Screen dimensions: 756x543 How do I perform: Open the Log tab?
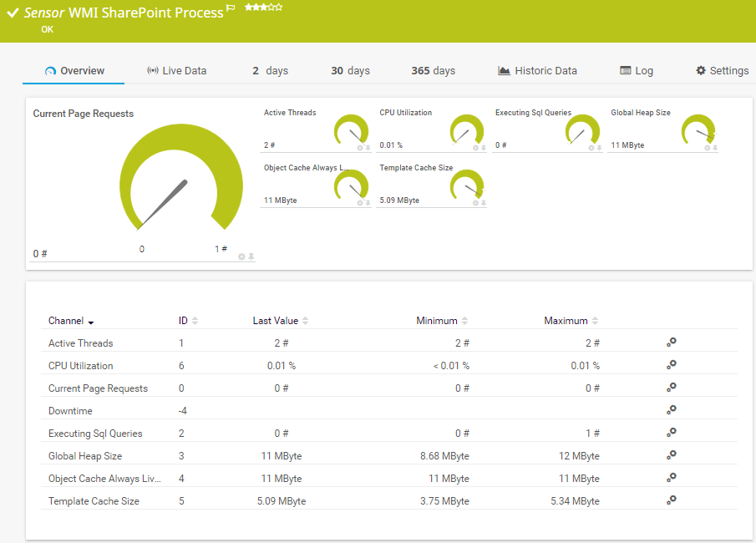pos(637,71)
